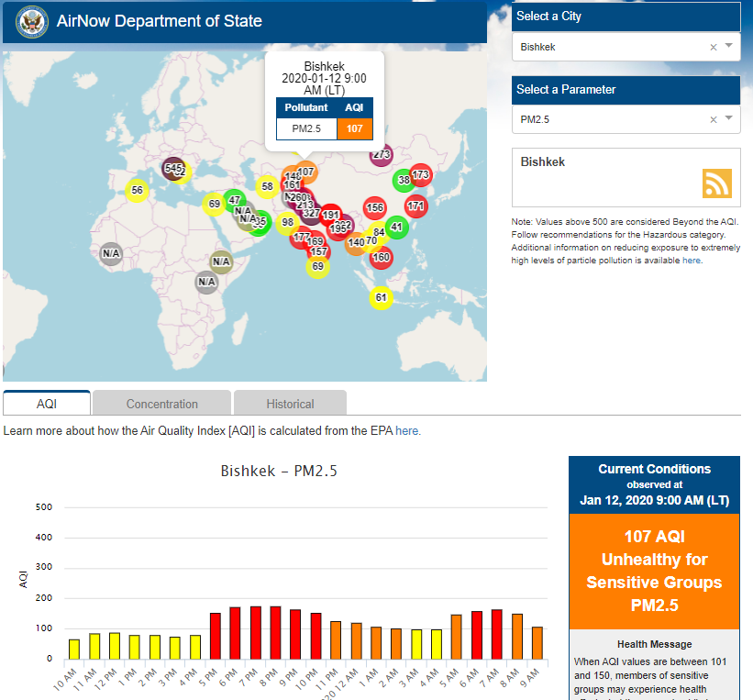Select the yellow 61 map marker
753x700 pixels.
click(x=382, y=297)
